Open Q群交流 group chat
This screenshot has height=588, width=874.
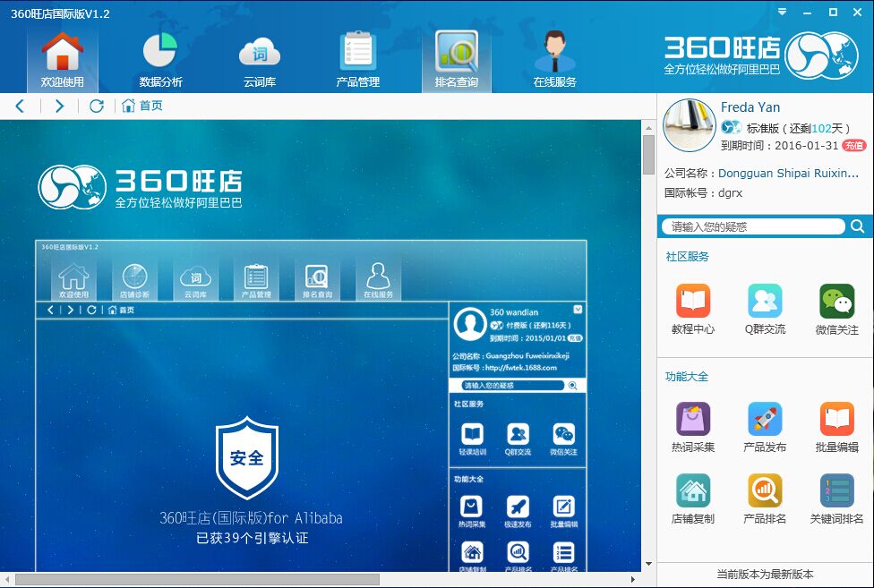(x=765, y=309)
